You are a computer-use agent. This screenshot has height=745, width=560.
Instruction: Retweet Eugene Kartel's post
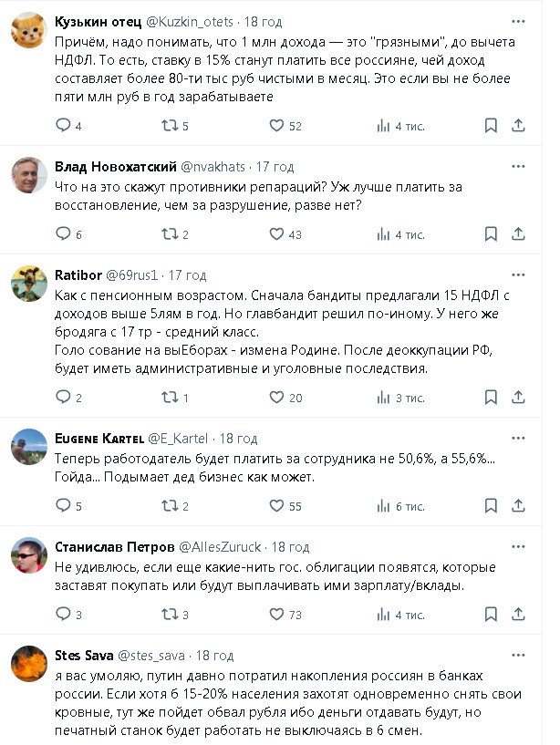(x=170, y=506)
